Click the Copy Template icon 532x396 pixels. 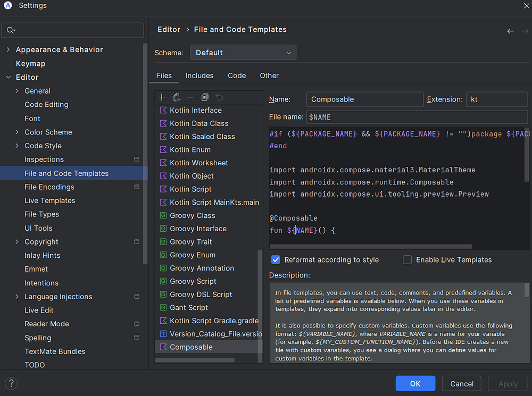coord(205,97)
